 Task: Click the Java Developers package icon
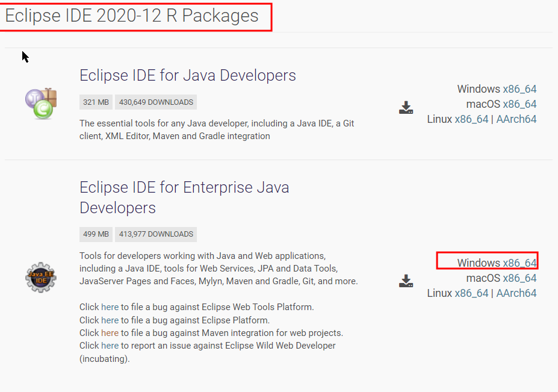pyautogui.click(x=41, y=103)
